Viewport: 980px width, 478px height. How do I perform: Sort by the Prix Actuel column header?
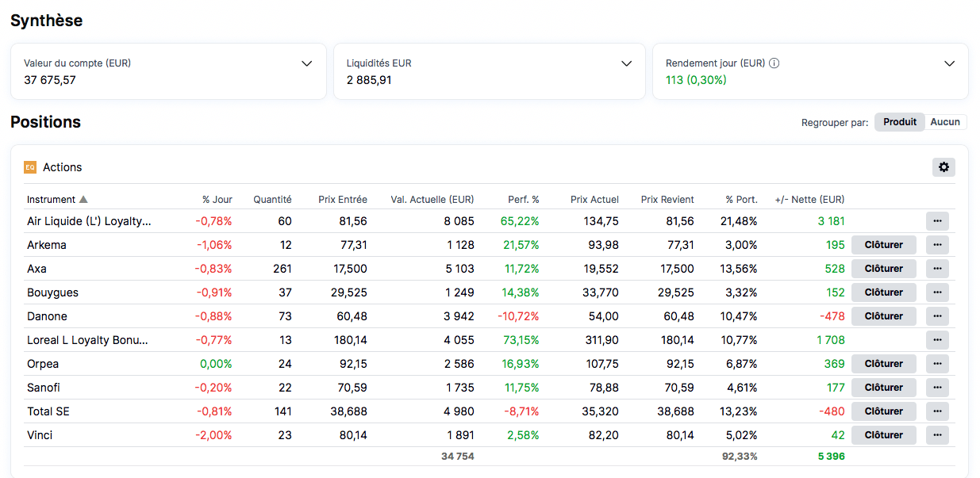point(594,200)
